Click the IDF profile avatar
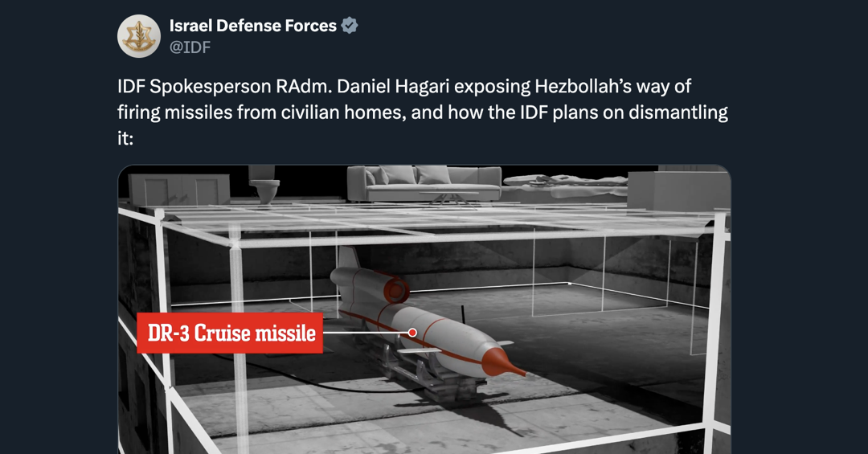 click(x=139, y=36)
